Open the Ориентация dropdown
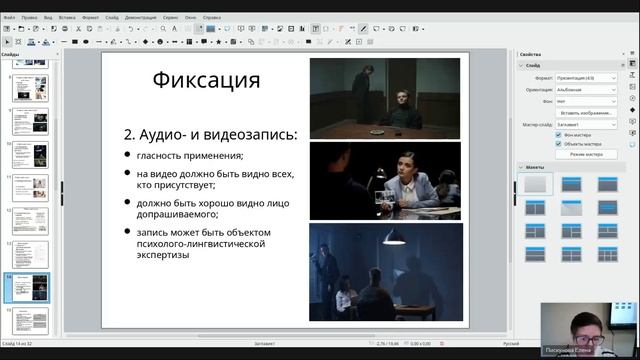This screenshot has width=640, height=360. coord(586,89)
